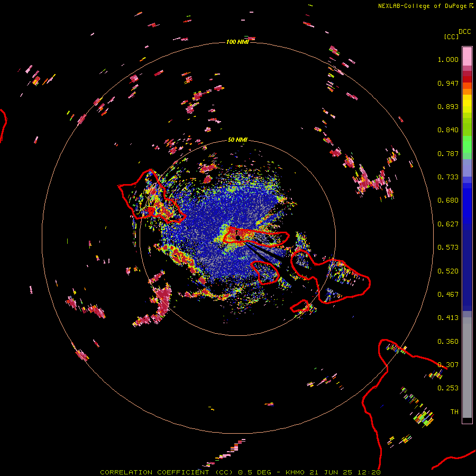Click the 0.893 color scale label
Screen dimensions: 476x476
[x=448, y=106]
